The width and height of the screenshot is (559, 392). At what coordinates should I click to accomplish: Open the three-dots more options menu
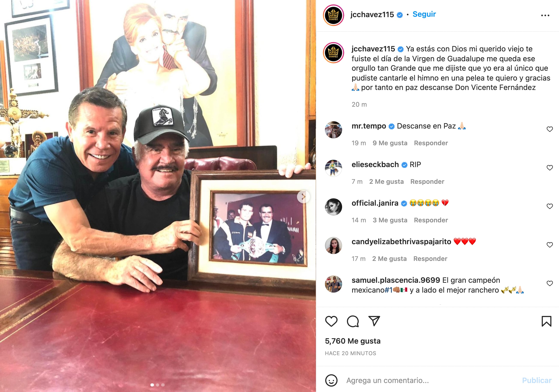pyautogui.click(x=545, y=15)
